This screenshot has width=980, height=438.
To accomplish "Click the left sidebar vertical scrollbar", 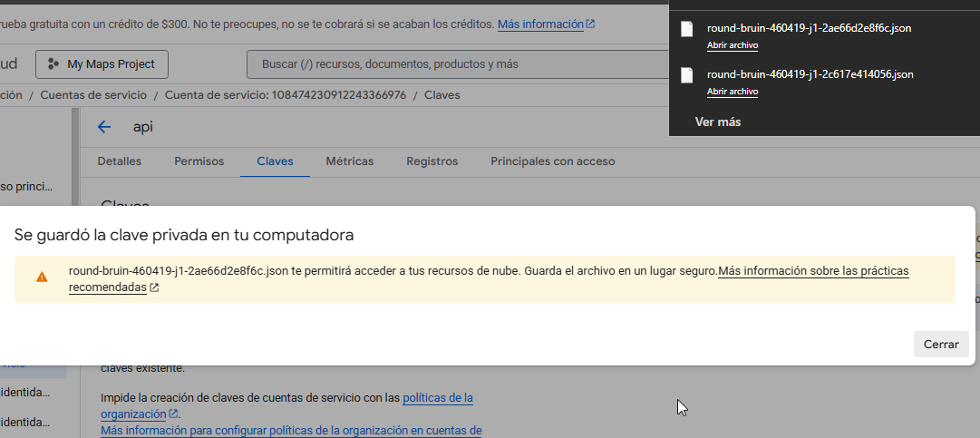I will [76, 156].
